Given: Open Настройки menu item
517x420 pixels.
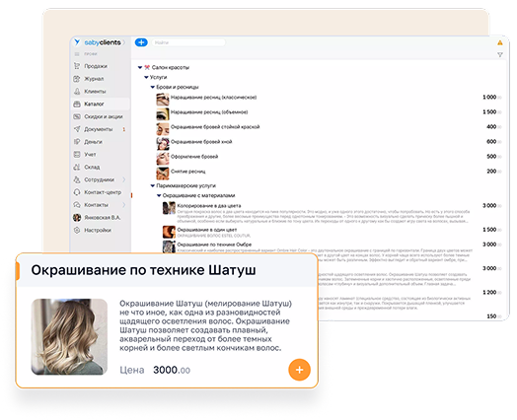Looking at the screenshot, I should point(98,230).
